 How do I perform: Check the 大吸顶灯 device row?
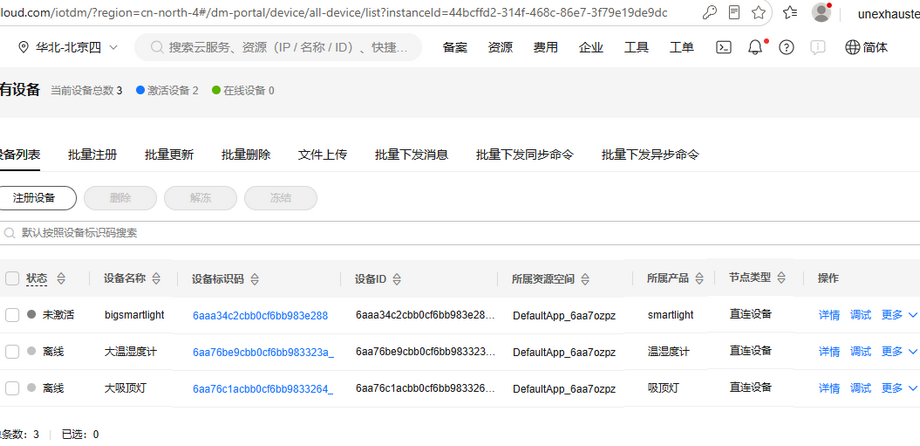(x=12, y=388)
